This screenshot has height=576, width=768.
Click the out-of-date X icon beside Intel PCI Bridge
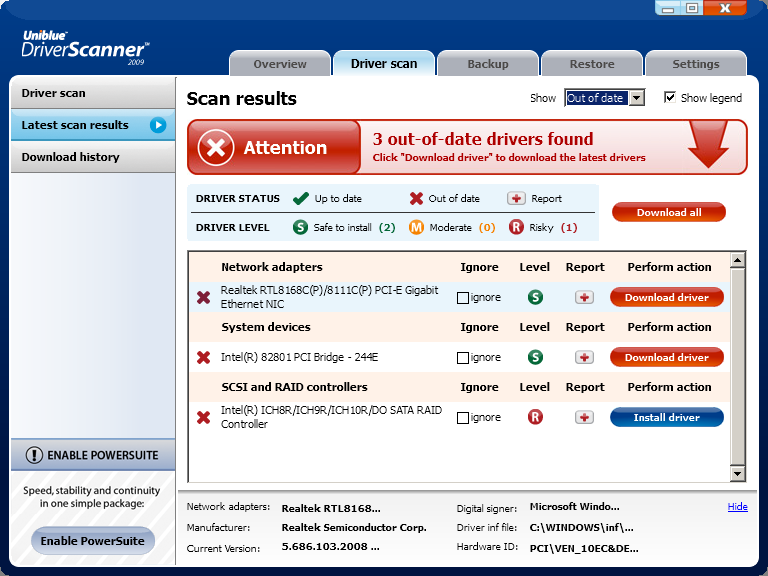point(204,357)
